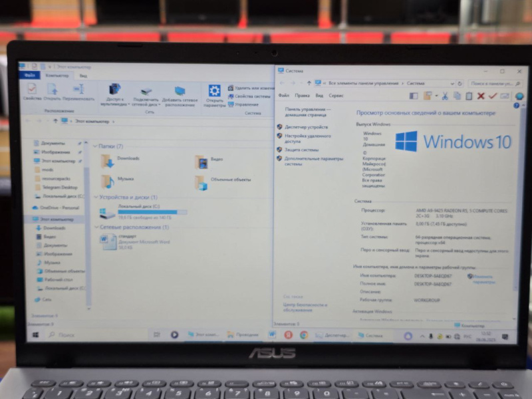Click the Control Panel search field
The height and width of the screenshot is (399, 532).
click(x=495, y=84)
